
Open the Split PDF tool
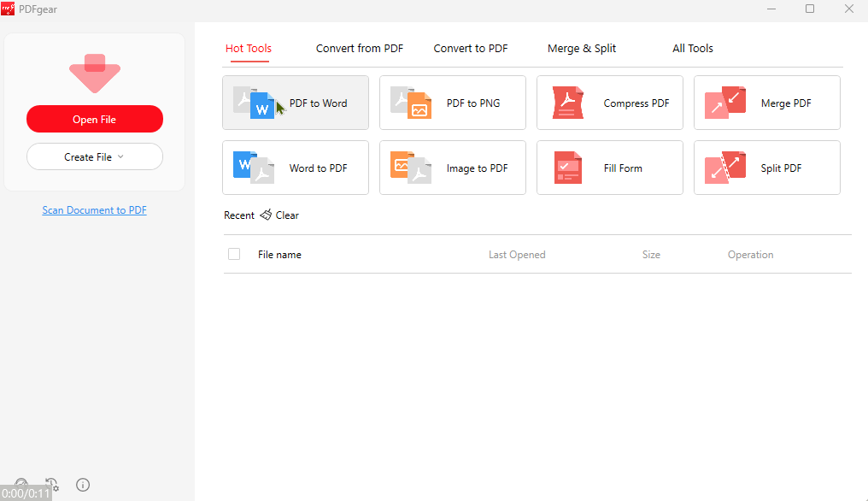[x=766, y=168]
